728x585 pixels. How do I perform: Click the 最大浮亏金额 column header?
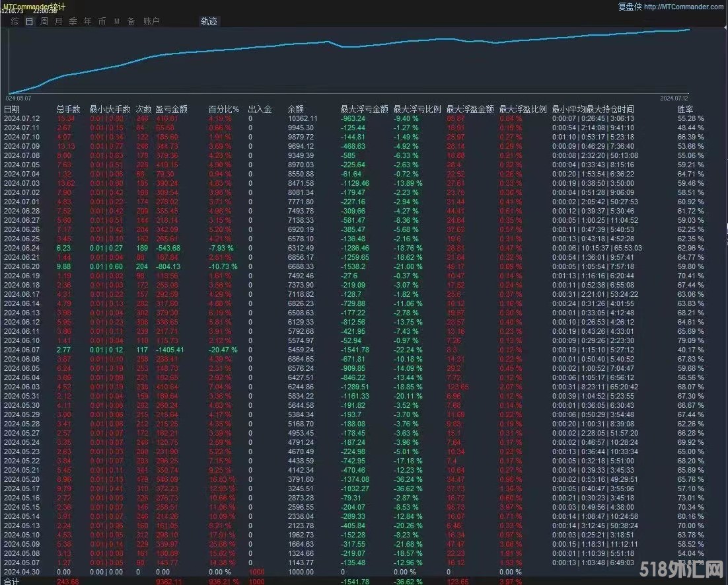(x=364, y=110)
